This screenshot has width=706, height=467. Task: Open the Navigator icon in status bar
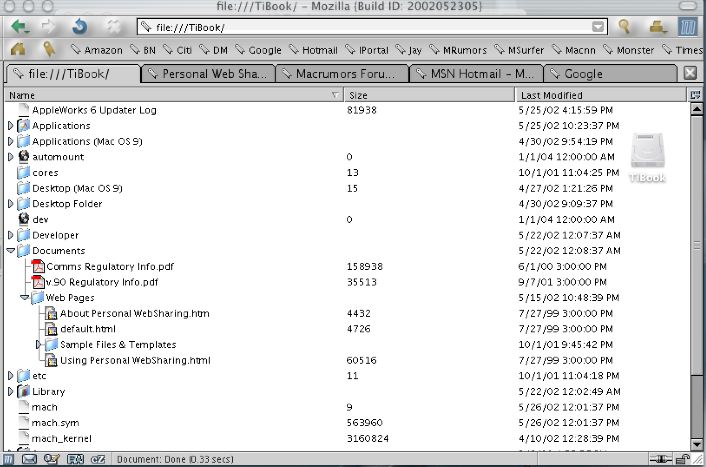coord(8,459)
